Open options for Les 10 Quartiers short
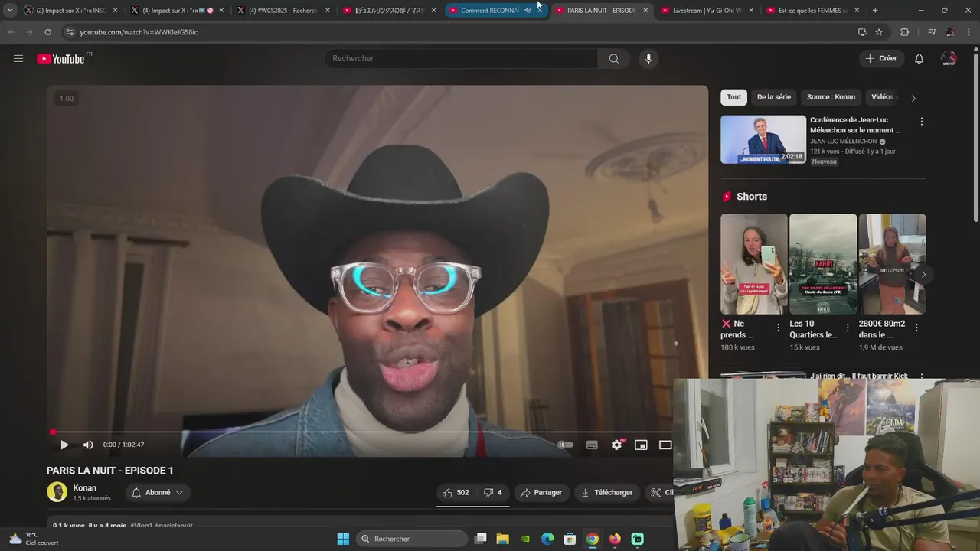This screenshot has width=980, height=551. pyautogui.click(x=848, y=328)
